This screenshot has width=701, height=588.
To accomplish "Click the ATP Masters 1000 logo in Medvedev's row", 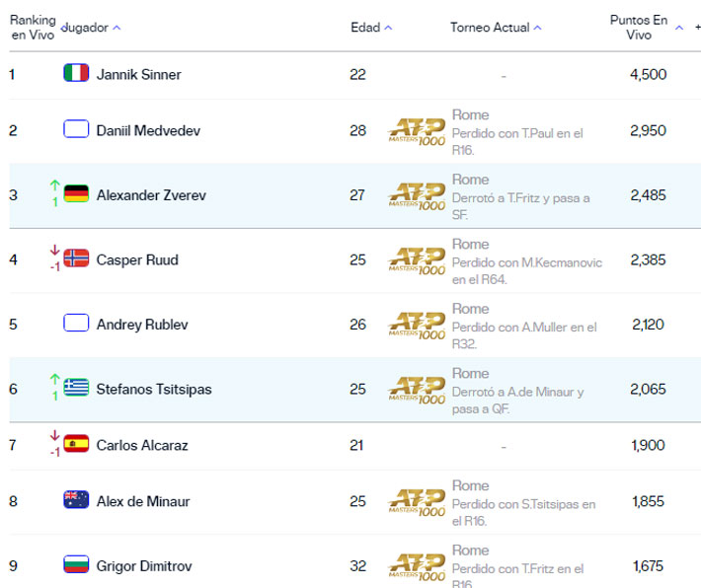I will pyautogui.click(x=417, y=131).
